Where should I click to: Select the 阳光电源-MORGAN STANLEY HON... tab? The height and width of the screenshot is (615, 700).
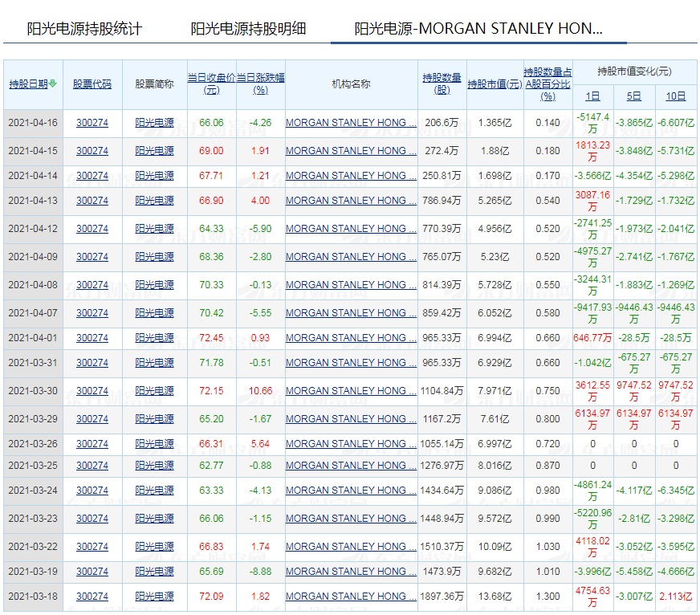[478, 29]
